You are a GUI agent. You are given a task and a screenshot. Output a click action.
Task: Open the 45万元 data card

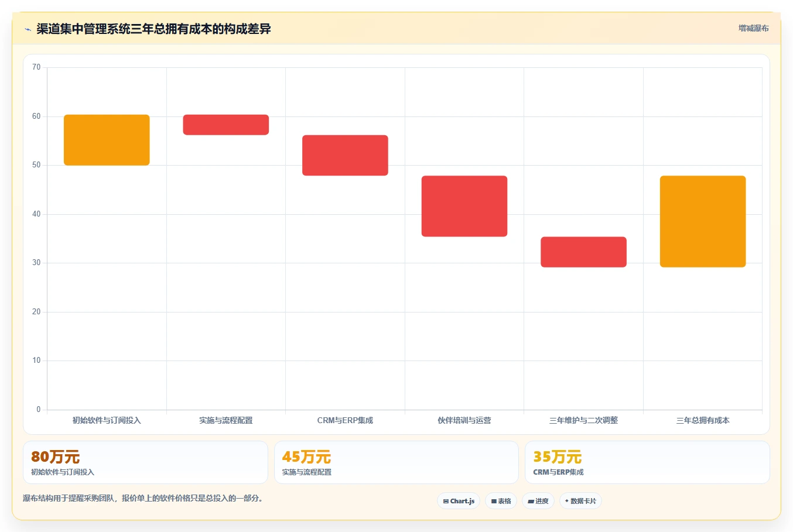point(396,462)
